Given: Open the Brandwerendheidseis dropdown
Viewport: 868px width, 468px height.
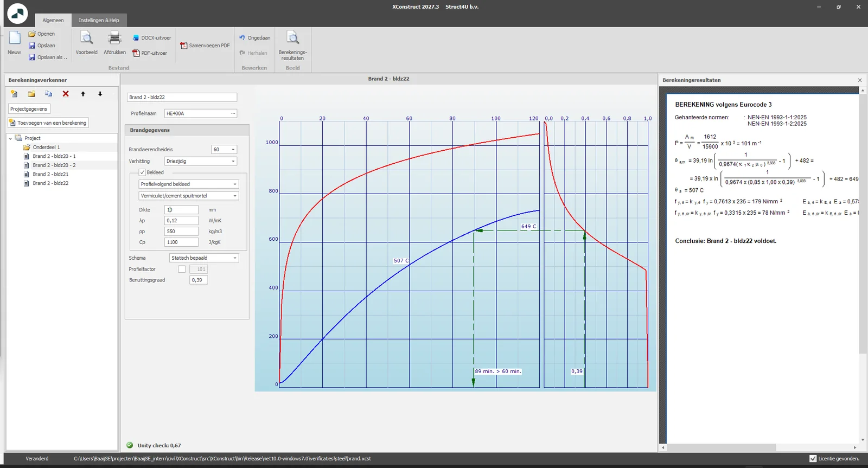Looking at the screenshot, I should (x=233, y=150).
